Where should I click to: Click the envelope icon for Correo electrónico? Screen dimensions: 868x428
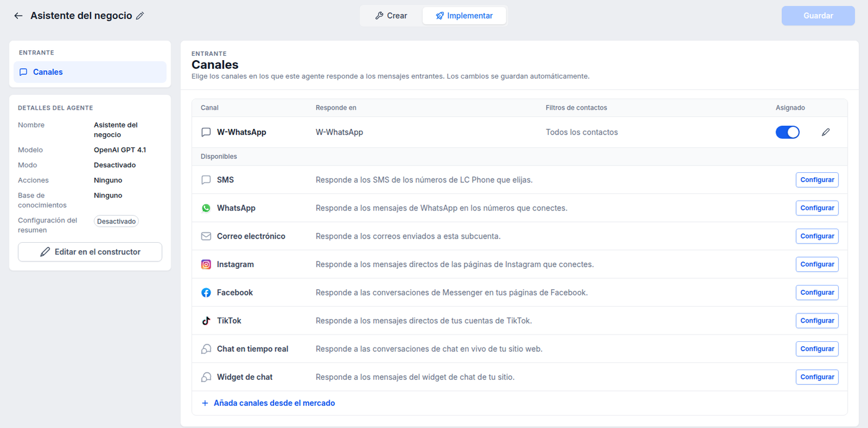(206, 236)
